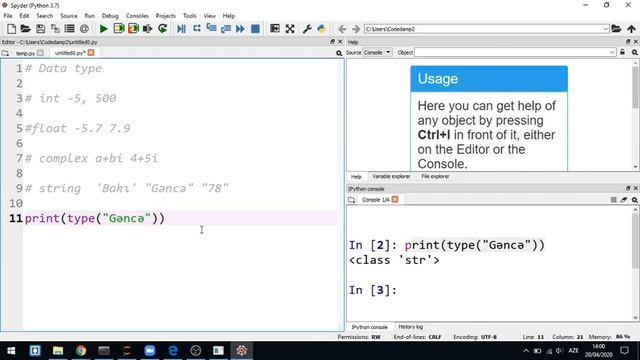Toggle fullscreen mode icon
This screenshot has width=640, height=360.
(x=290, y=29)
